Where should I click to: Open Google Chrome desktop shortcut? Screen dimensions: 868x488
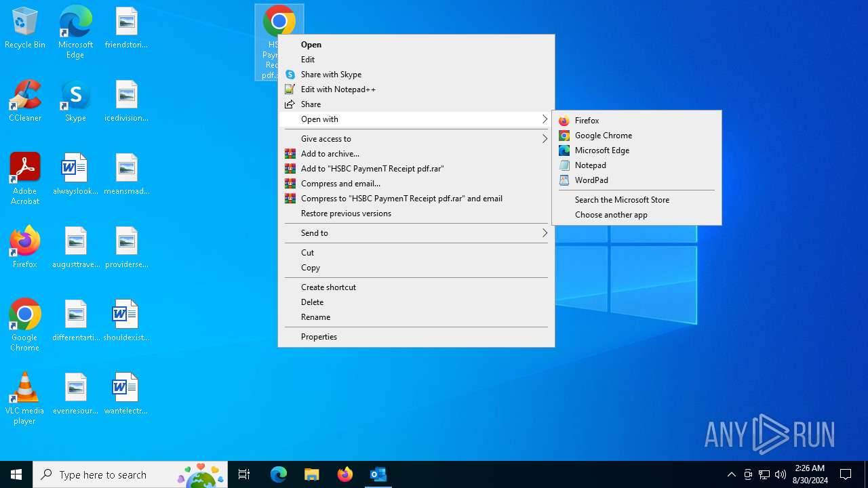point(25,325)
